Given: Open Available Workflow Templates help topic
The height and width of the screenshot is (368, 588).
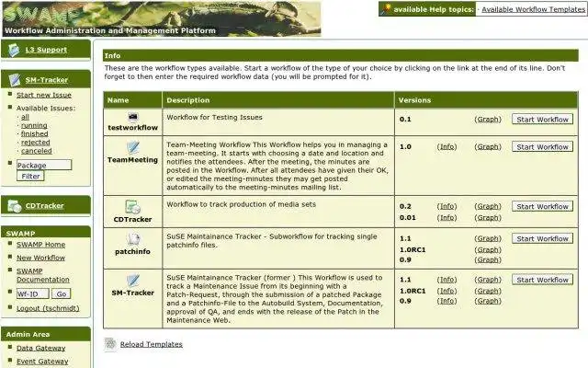Looking at the screenshot, I should tap(533, 9).
